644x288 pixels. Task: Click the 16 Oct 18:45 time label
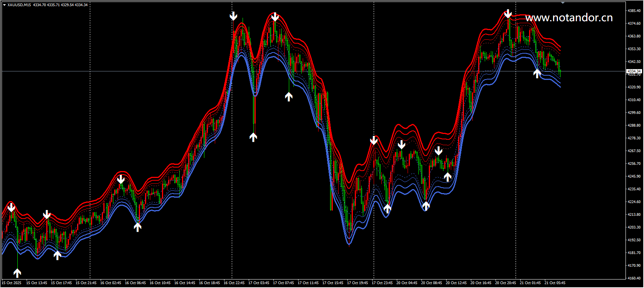pyautogui.click(x=209, y=283)
